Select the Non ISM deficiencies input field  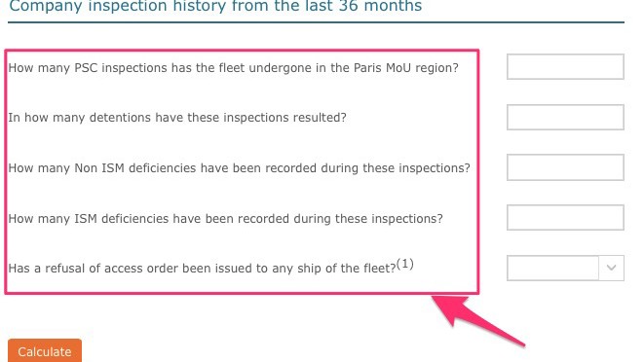[x=565, y=167]
